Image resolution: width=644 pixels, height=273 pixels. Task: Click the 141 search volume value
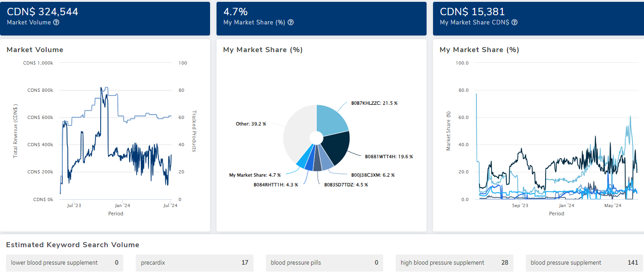point(633,263)
